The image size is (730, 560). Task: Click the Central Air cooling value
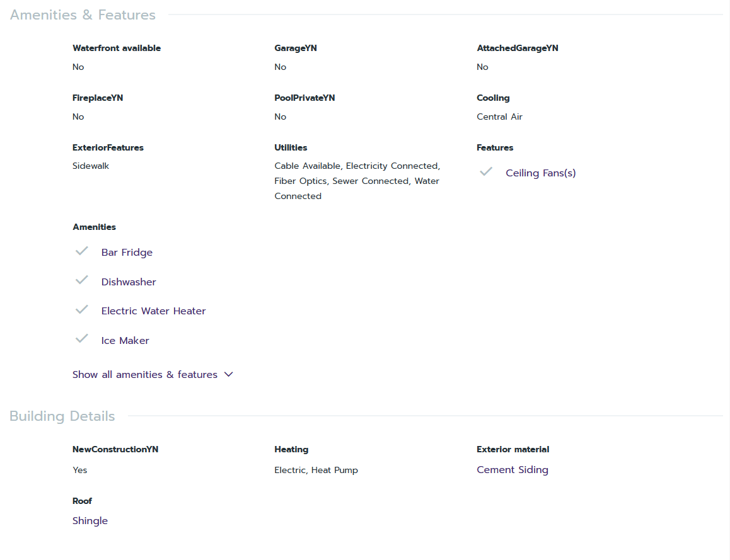499,117
